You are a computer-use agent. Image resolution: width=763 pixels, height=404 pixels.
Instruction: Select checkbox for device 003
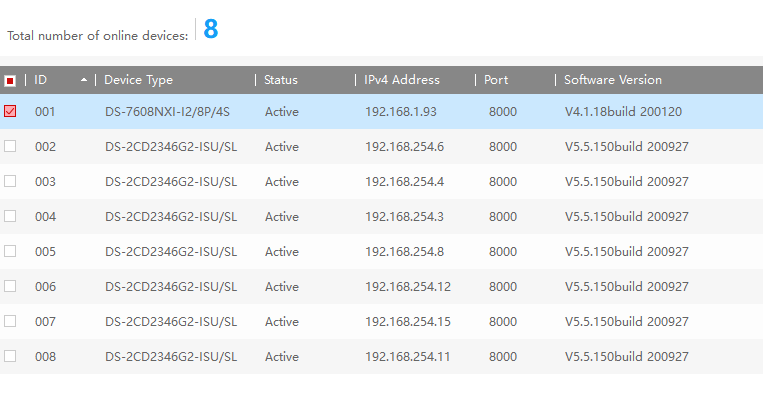tap(10, 182)
